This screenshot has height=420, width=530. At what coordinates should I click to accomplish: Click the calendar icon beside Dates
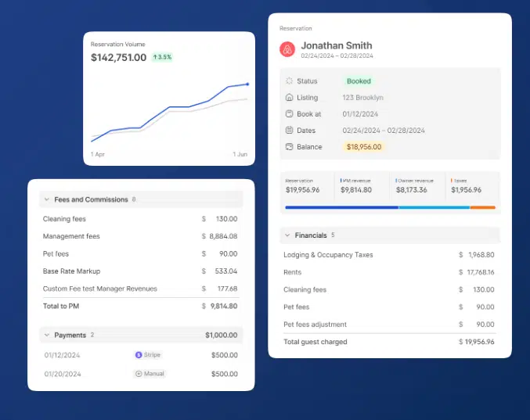tap(290, 130)
